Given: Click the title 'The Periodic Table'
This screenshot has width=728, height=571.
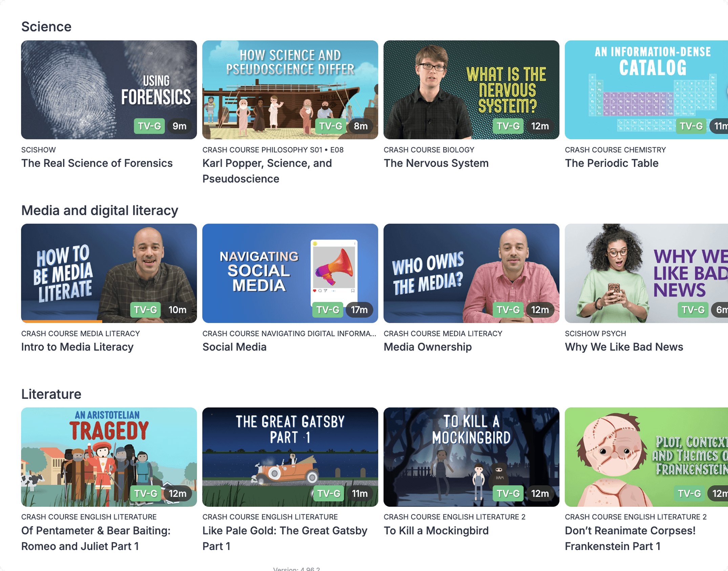Looking at the screenshot, I should pyautogui.click(x=612, y=163).
